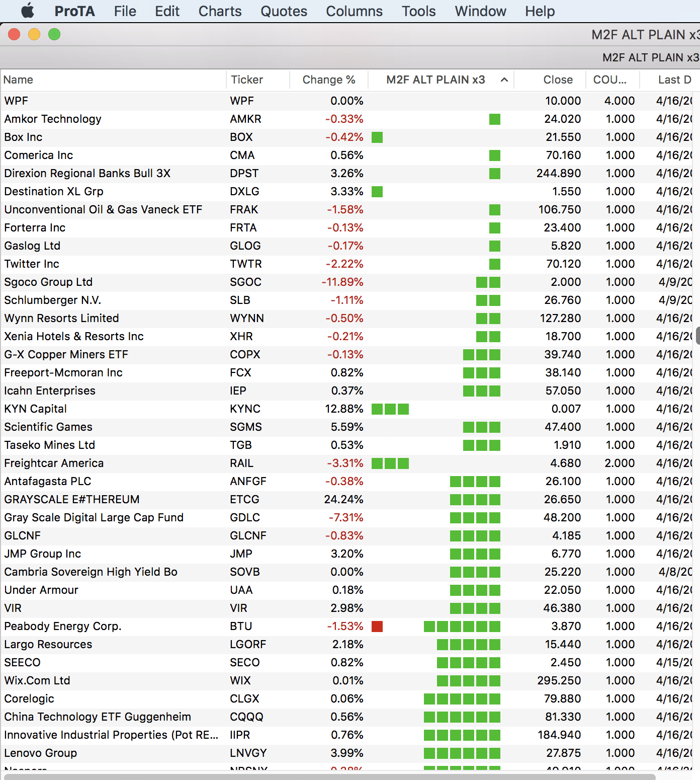Click green indicator squares for KYN Capital

390,409
